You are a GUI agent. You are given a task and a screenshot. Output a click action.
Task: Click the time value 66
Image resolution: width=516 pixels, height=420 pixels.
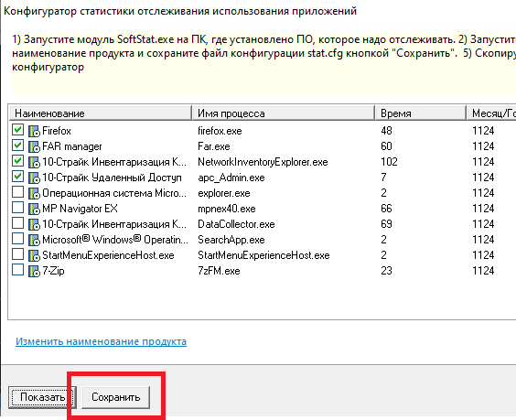[x=386, y=209]
